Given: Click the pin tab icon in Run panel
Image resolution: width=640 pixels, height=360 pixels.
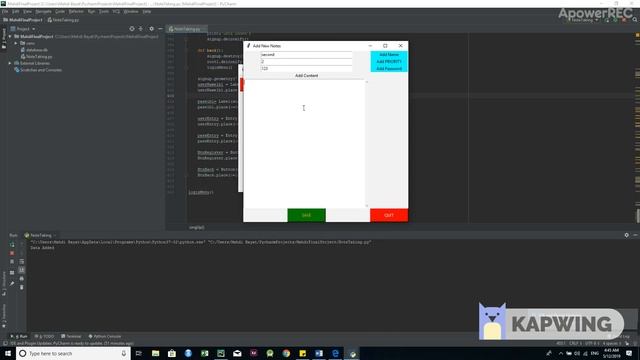Looking at the screenshot, I should (x=12, y=283).
